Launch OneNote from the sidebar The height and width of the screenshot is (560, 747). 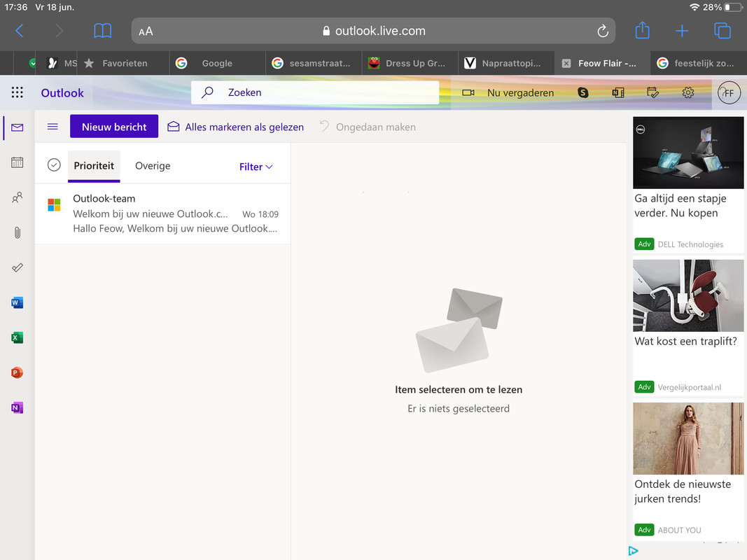pos(17,407)
